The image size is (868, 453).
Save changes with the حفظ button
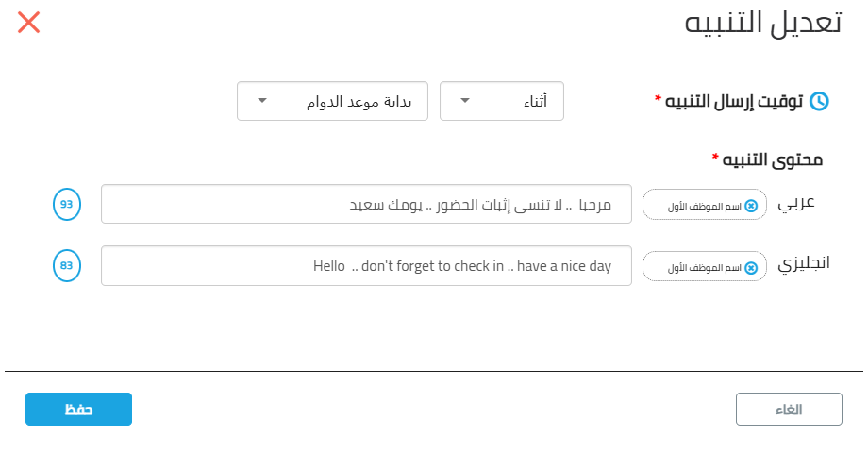[78, 410]
